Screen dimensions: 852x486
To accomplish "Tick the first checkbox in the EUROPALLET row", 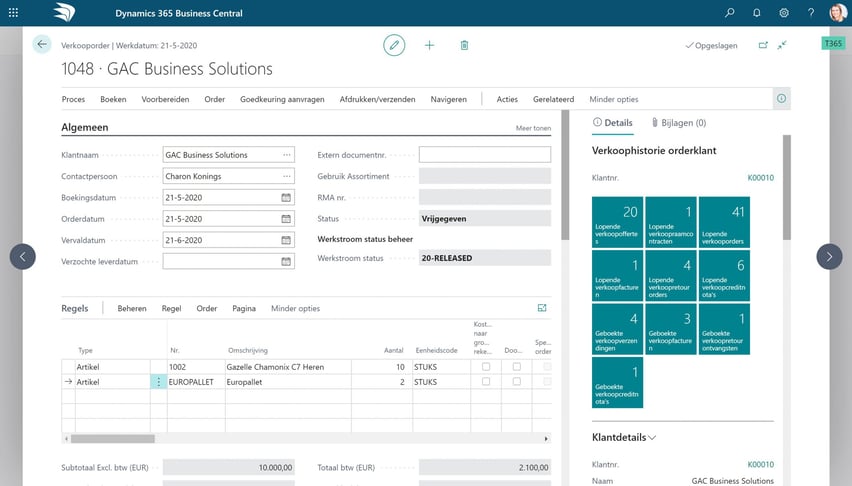I will tap(486, 382).
